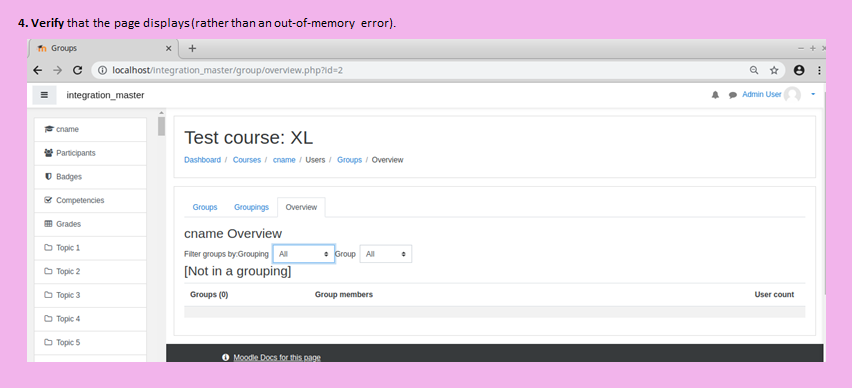The height and width of the screenshot is (388, 852).
Task: Open Participants in the sidebar
Action: tap(90, 153)
